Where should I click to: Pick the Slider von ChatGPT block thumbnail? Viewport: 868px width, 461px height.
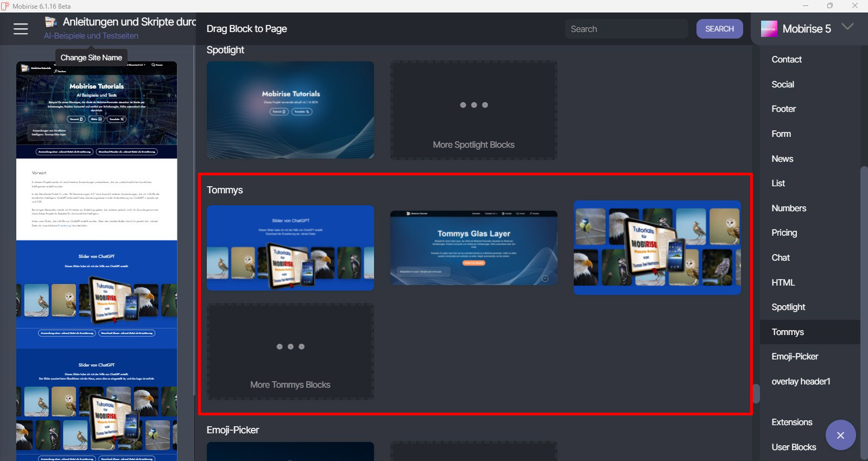pyautogui.click(x=290, y=248)
